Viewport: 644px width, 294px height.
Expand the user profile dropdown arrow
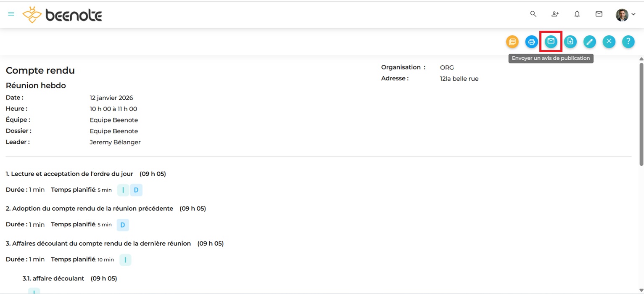[633, 15]
